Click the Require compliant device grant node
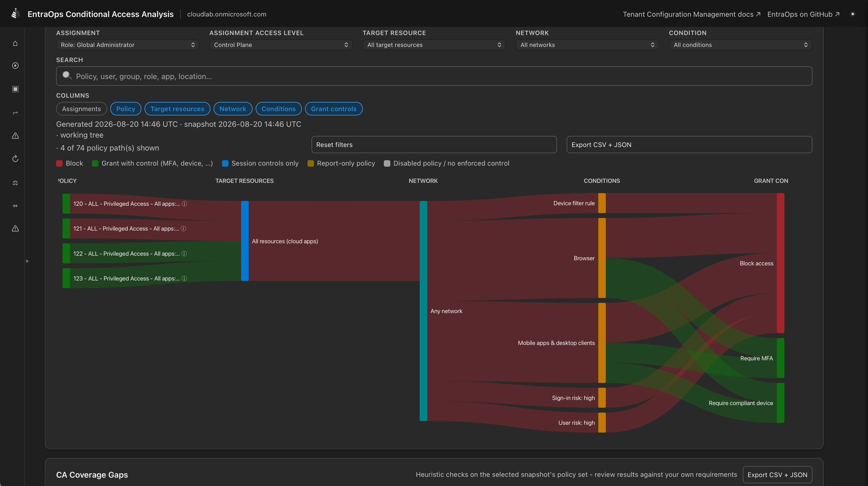The width and height of the screenshot is (868, 486). pos(780,403)
